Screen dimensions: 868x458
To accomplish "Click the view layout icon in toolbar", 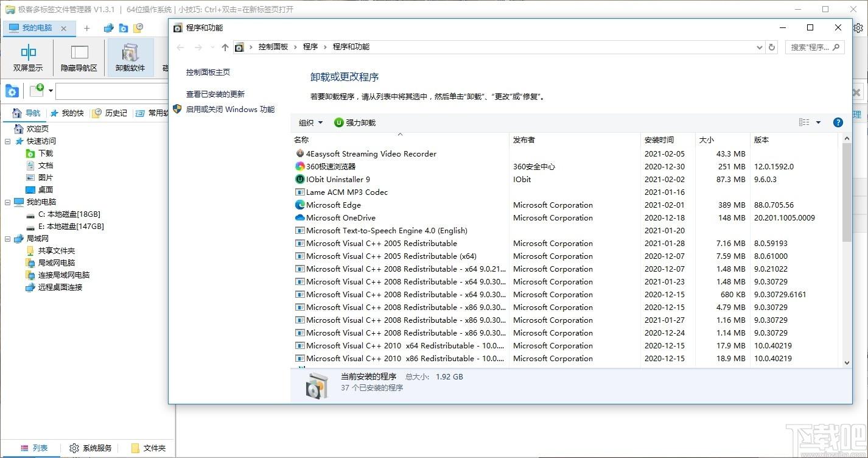I will pos(804,122).
